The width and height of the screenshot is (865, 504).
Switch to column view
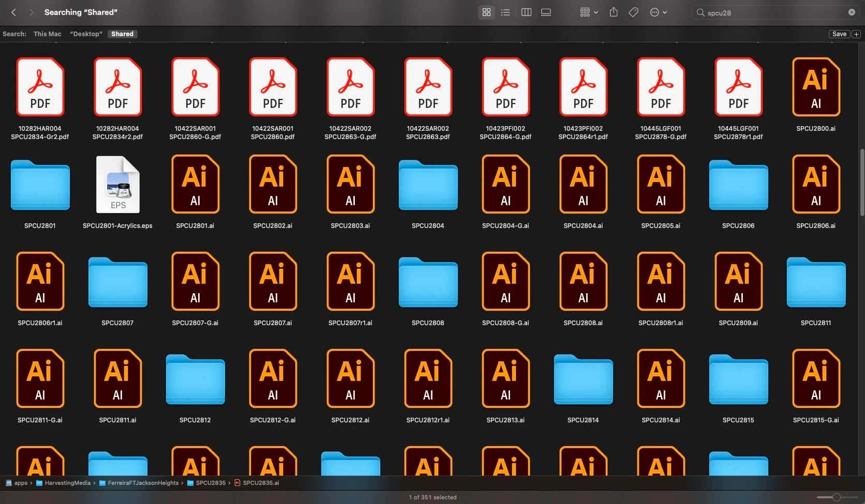[526, 12]
